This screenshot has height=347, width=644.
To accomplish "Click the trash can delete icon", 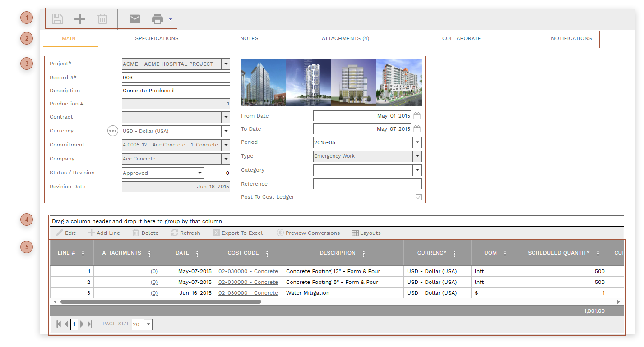I will click(102, 19).
